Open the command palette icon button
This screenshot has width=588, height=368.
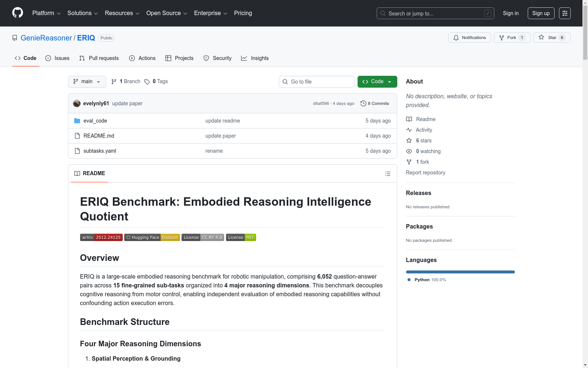pos(565,13)
